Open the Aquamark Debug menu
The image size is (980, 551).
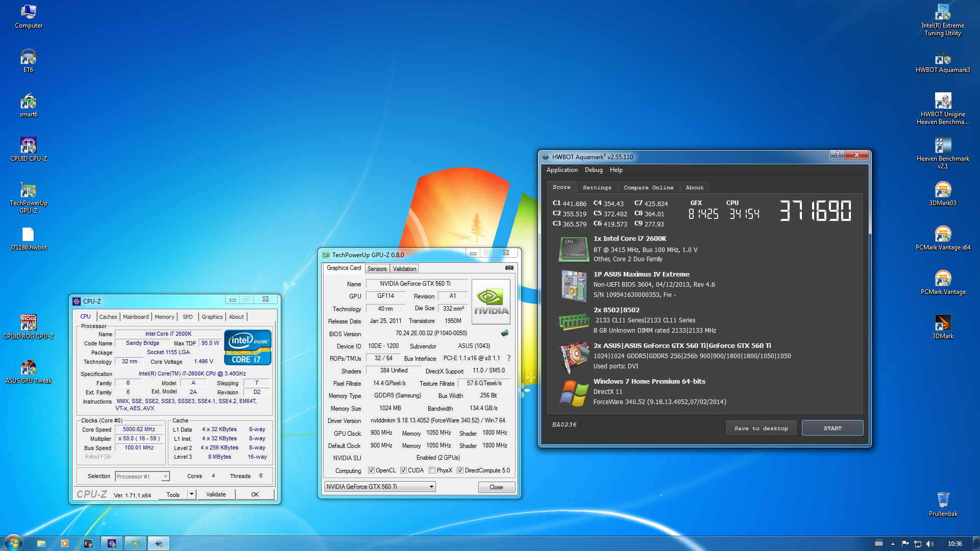click(594, 170)
